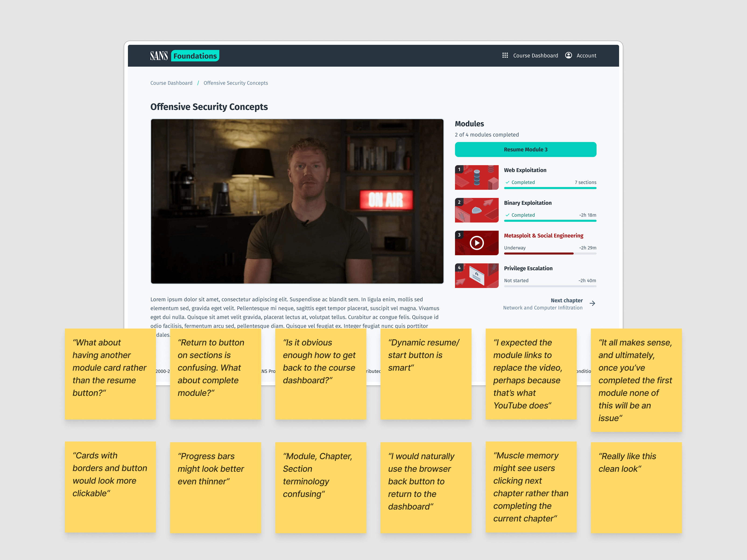Click the Offensive Security Concepts page heading
Screen dimensions: 747x560
[209, 107]
